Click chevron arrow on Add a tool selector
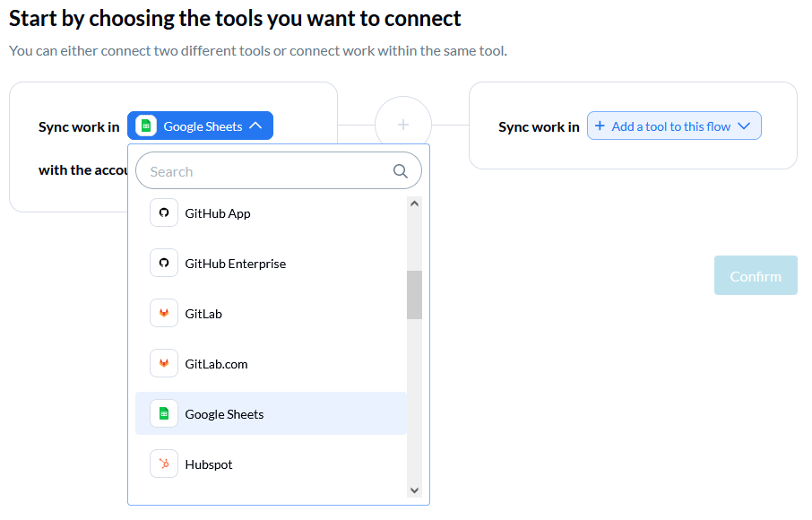The width and height of the screenshot is (812, 520). pos(744,126)
